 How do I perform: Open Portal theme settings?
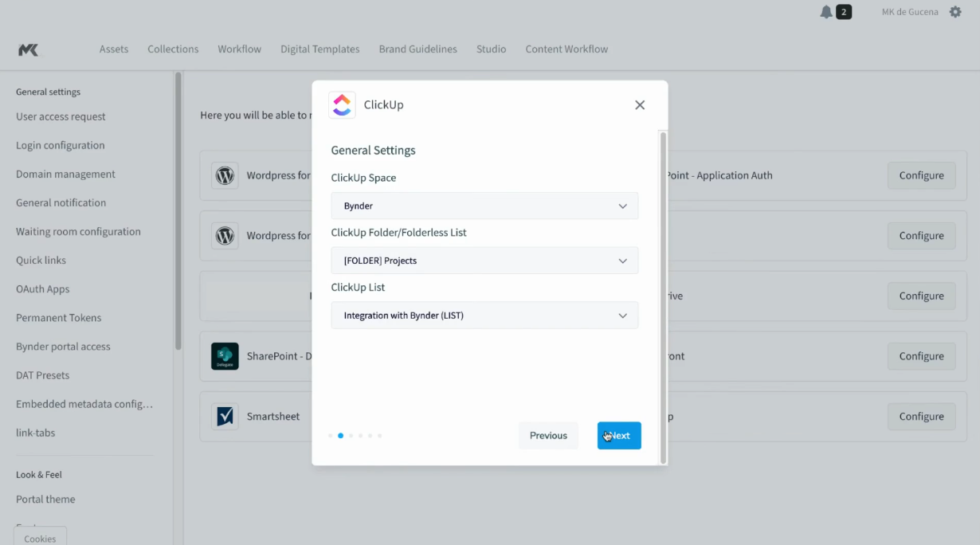tap(45, 500)
